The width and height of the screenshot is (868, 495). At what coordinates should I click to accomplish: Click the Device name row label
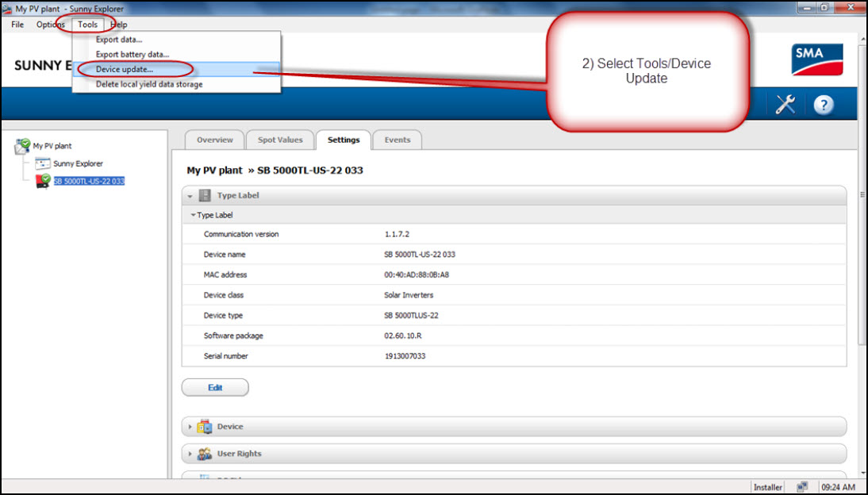coord(225,255)
